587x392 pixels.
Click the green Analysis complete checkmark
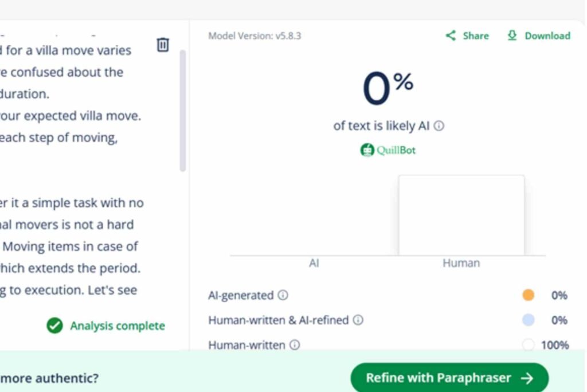click(54, 326)
